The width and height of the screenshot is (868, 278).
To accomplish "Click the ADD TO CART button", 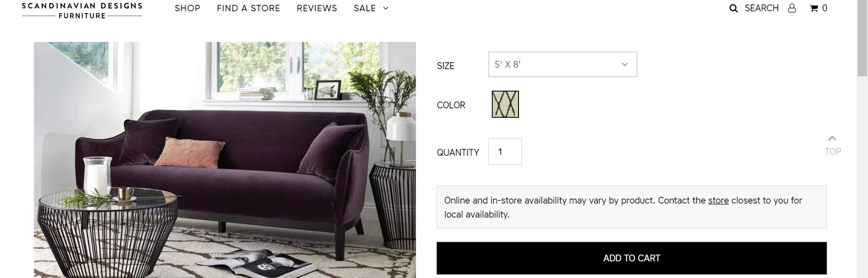I will click(x=632, y=258).
